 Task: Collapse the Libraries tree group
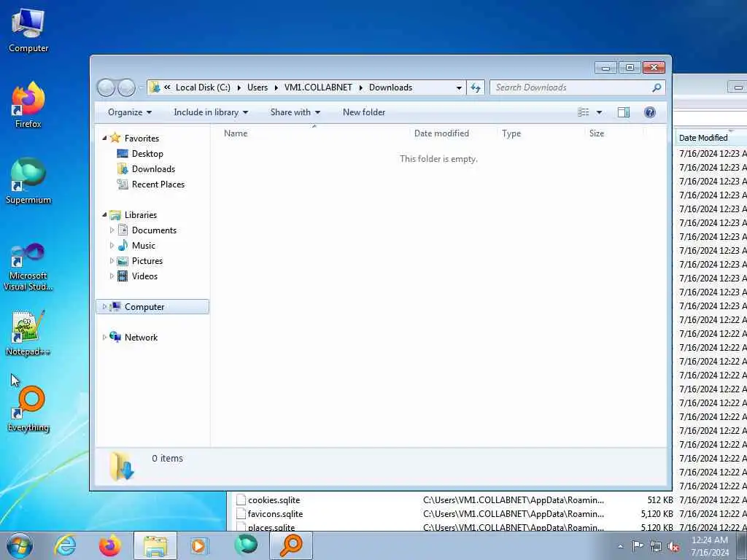tap(105, 215)
